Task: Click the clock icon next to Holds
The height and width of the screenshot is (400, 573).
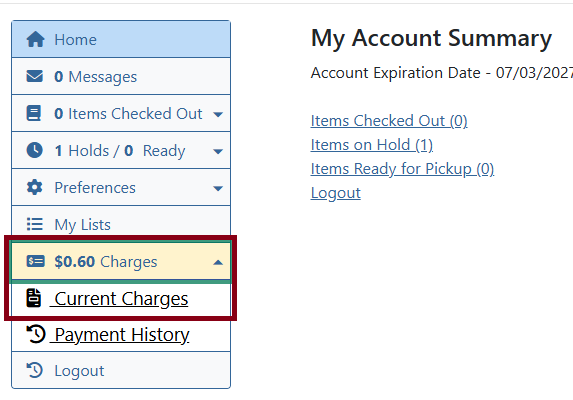Action: 35,150
